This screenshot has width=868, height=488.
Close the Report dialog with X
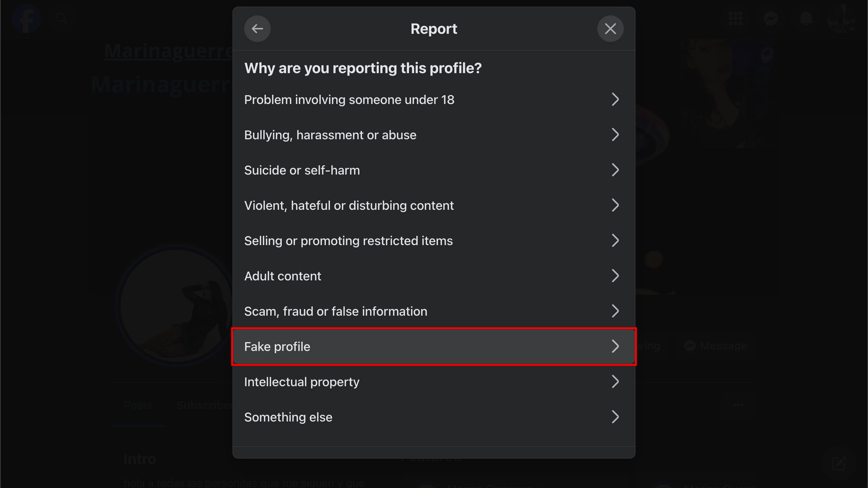[610, 29]
